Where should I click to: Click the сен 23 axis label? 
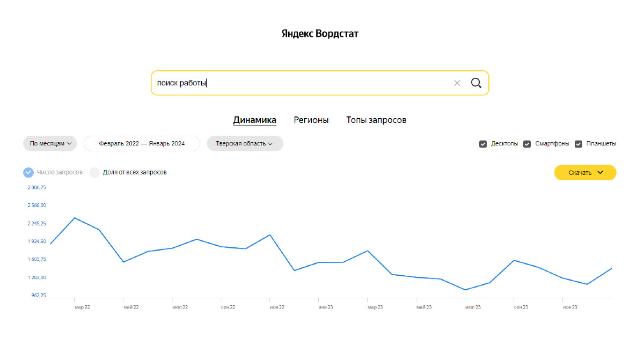(521, 307)
